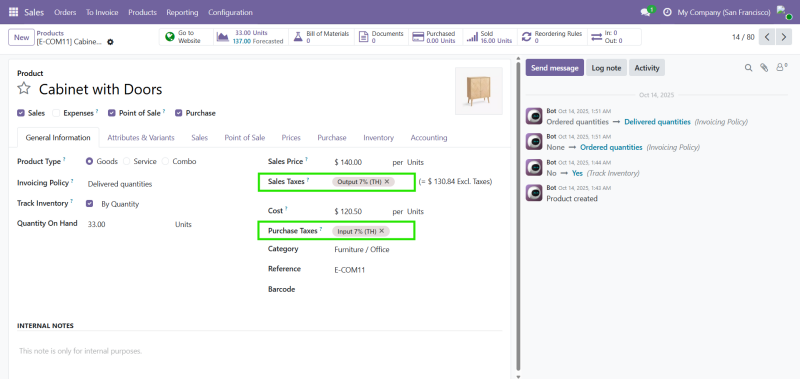Open the Reordering Rules stat button
Image resolution: width=800 pixels, height=379 pixels.
(x=552, y=37)
